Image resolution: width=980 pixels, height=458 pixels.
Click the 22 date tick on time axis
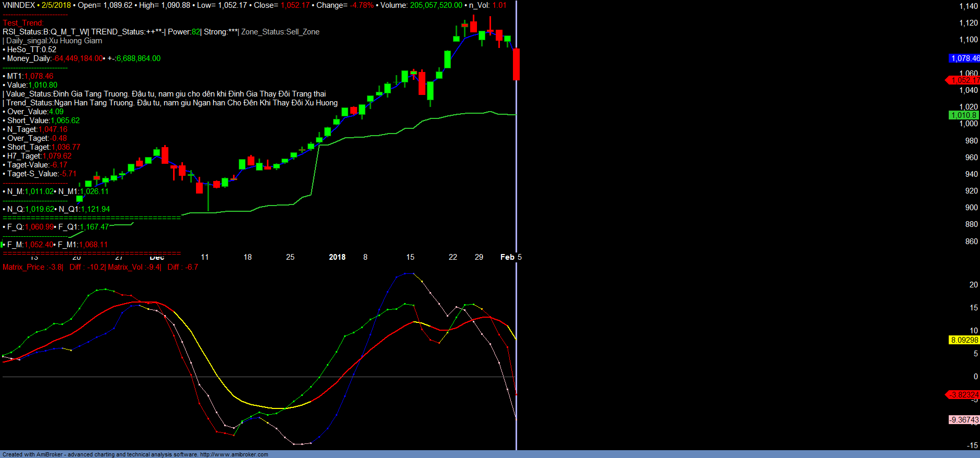pyautogui.click(x=453, y=257)
